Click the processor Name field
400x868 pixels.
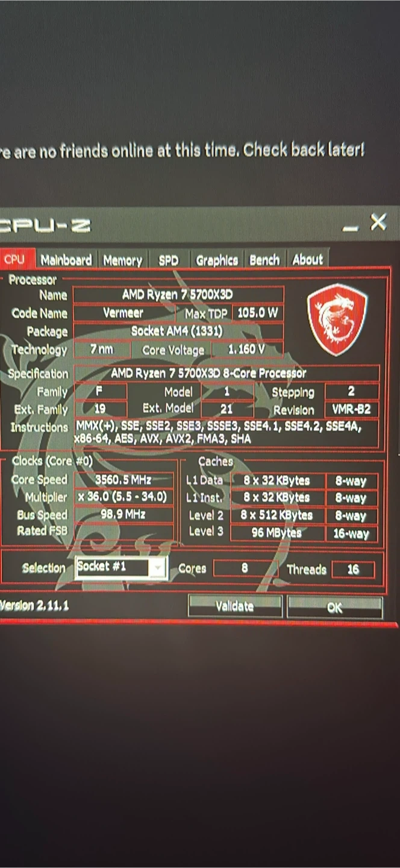coord(178,295)
